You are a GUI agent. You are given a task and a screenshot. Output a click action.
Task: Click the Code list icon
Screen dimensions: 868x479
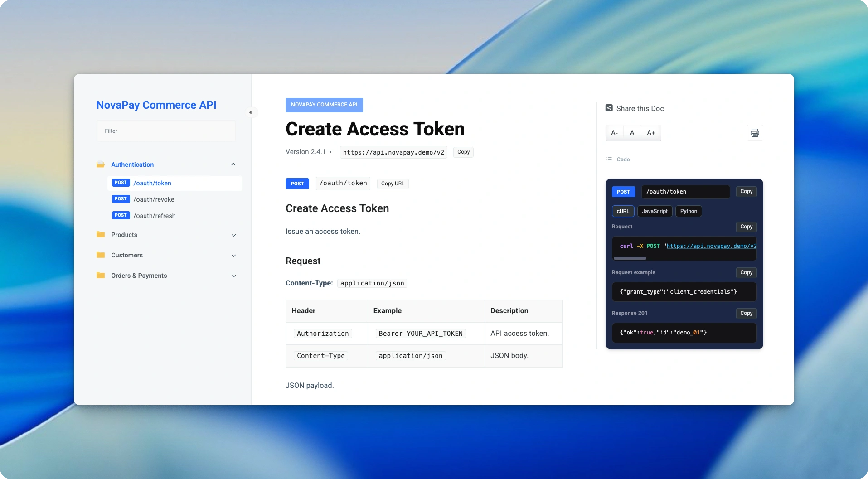pyautogui.click(x=609, y=160)
